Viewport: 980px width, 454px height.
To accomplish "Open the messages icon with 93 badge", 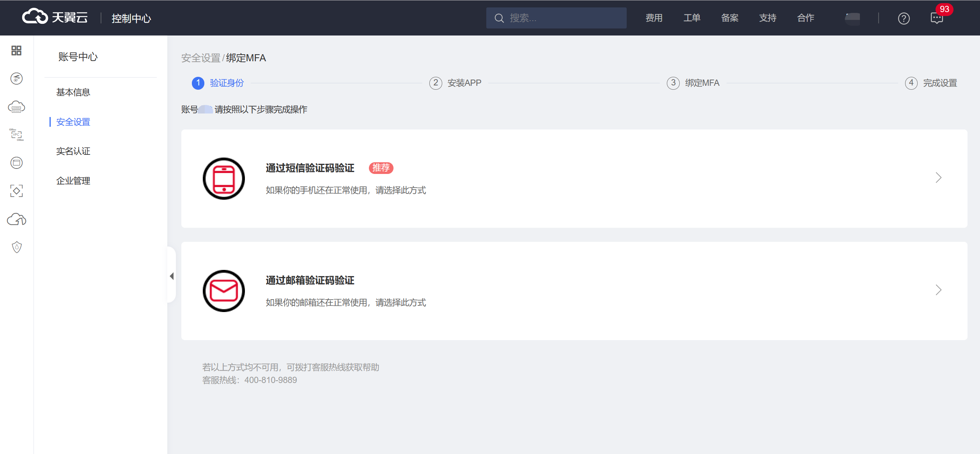I will [937, 18].
